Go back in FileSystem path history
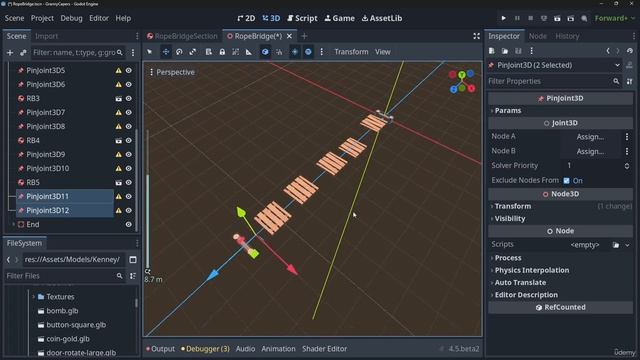 click(8, 260)
